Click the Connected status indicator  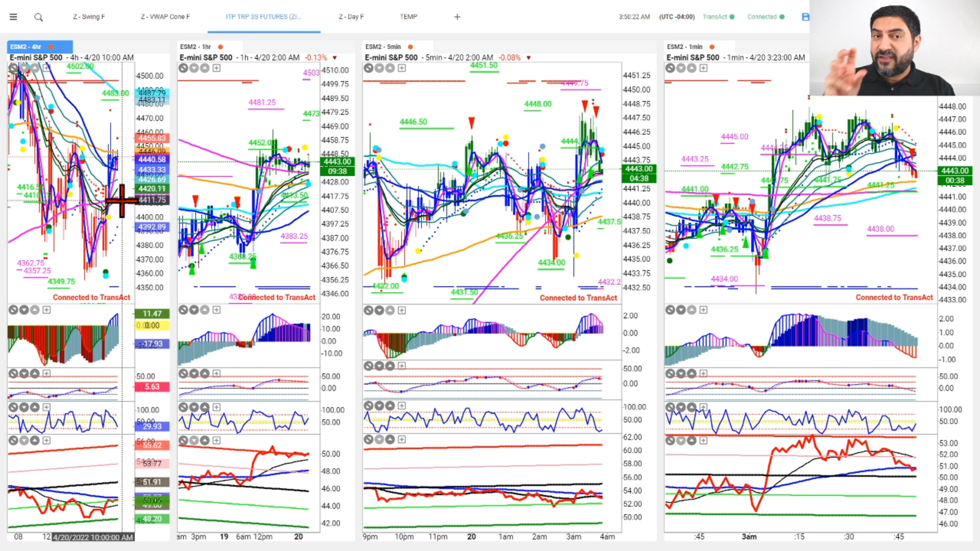766,17
